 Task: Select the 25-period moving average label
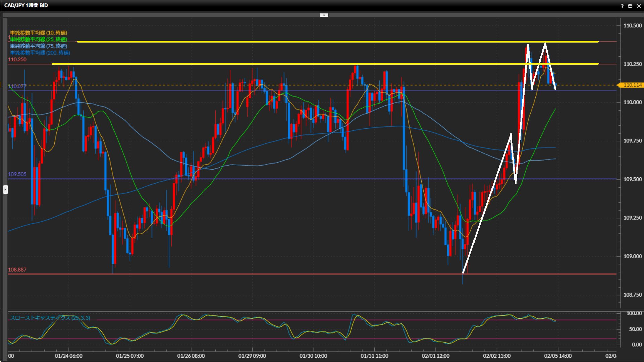(39, 39)
